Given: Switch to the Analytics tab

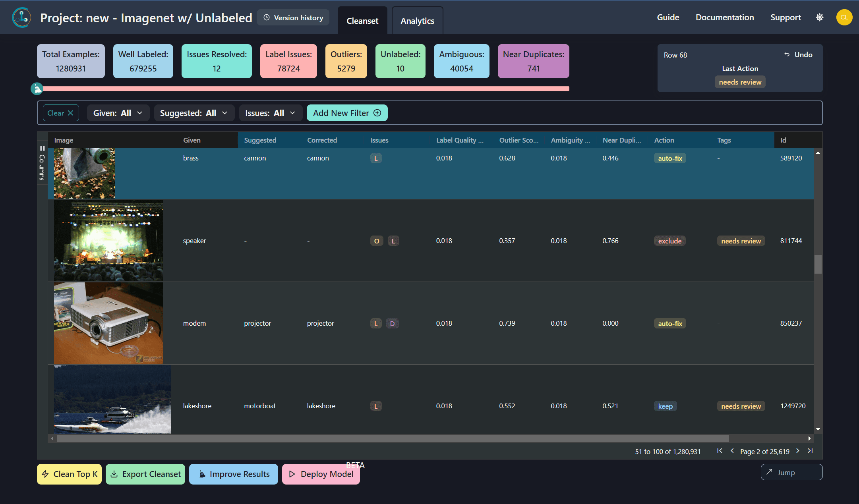Looking at the screenshot, I should [x=417, y=20].
